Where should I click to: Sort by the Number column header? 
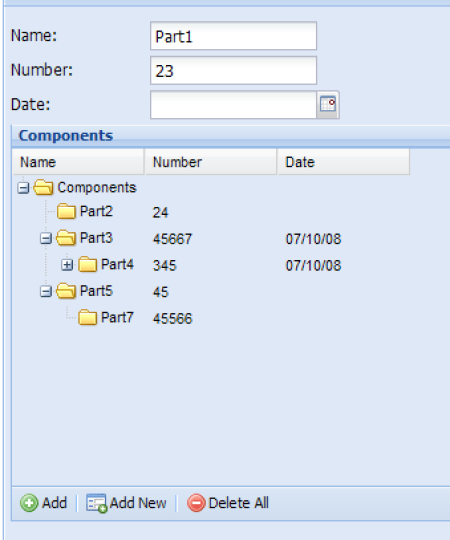pyautogui.click(x=211, y=162)
